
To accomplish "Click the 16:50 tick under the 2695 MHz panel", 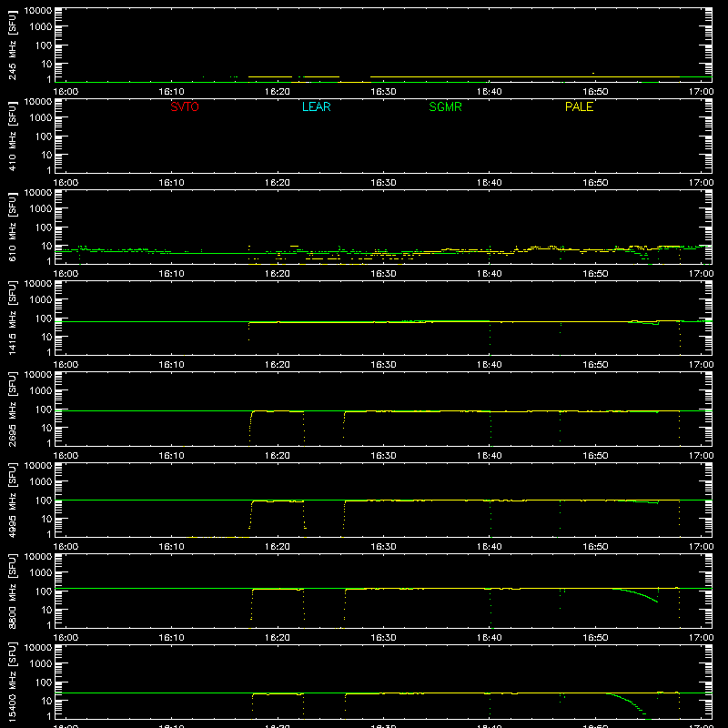I will pos(595,456).
